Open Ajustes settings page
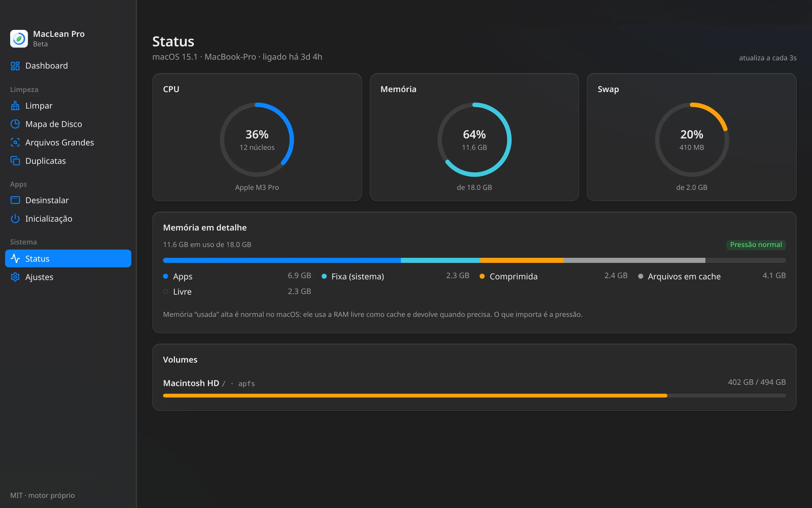Screen dimensions: 812x508 pos(68,277)
